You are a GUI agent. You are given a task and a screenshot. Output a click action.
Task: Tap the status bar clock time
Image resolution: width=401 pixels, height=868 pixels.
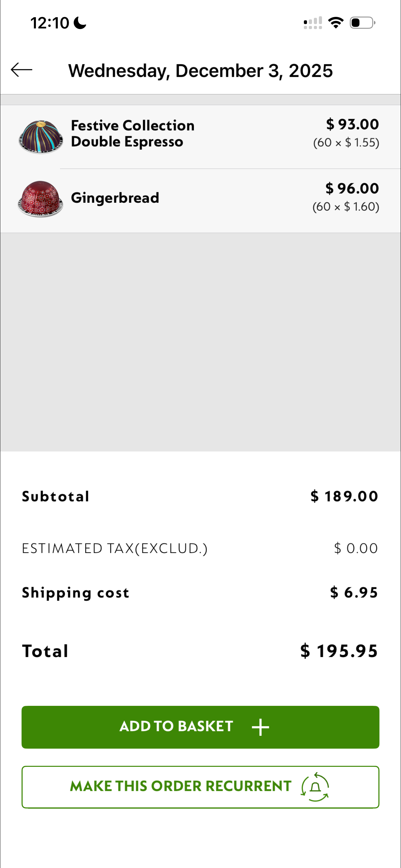coord(50,23)
